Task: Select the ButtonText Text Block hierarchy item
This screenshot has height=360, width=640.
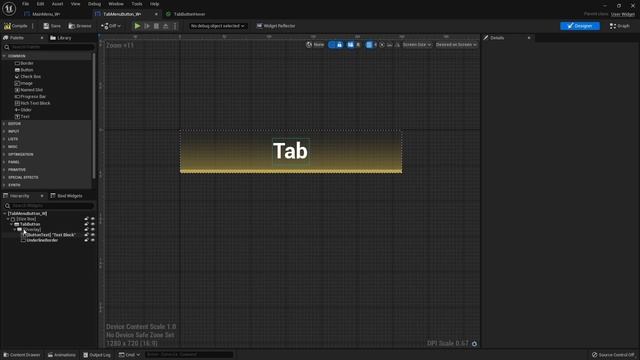Action: [49, 235]
